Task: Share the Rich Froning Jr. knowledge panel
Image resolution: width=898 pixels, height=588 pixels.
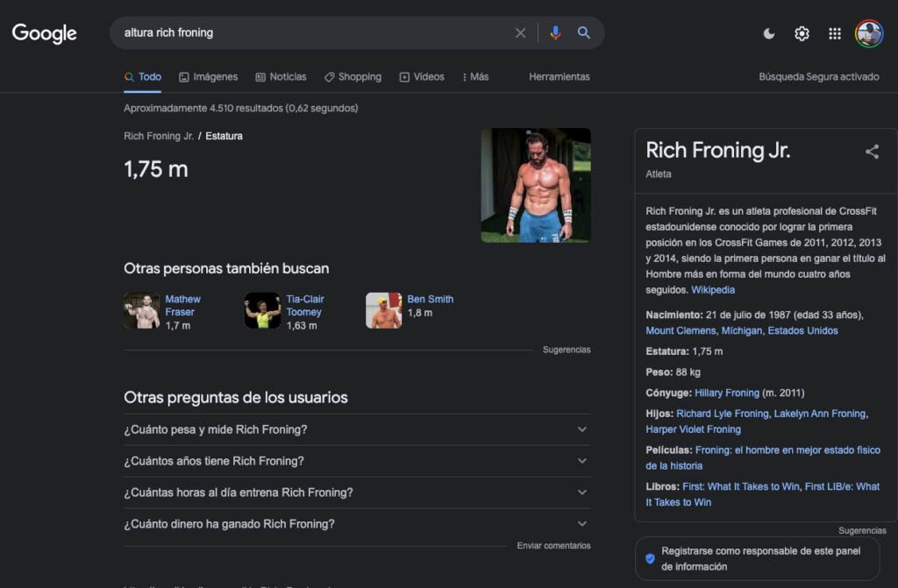Action: click(872, 152)
